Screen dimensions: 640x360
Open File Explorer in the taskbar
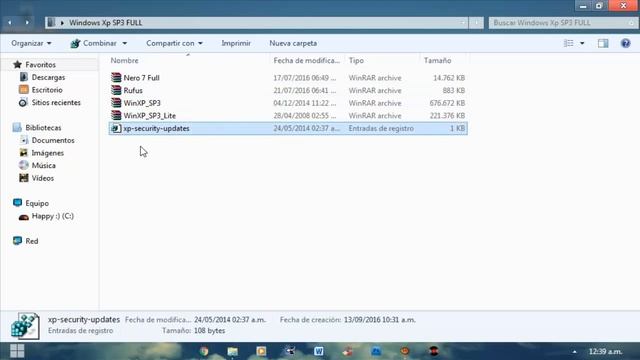tap(232, 351)
